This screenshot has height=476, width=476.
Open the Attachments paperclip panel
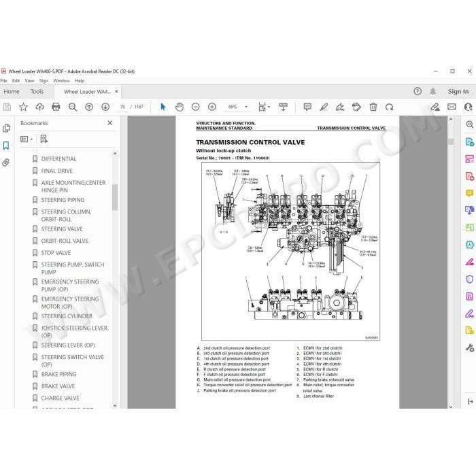(6, 163)
